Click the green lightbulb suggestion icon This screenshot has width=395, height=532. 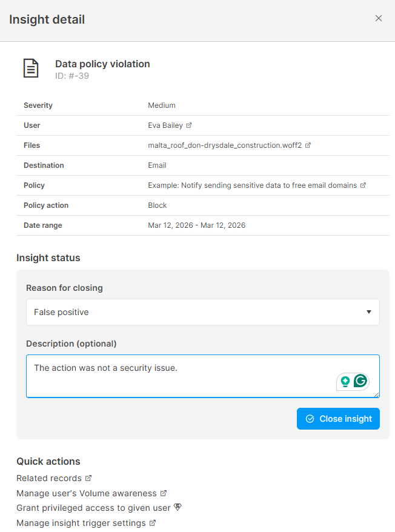[345, 381]
